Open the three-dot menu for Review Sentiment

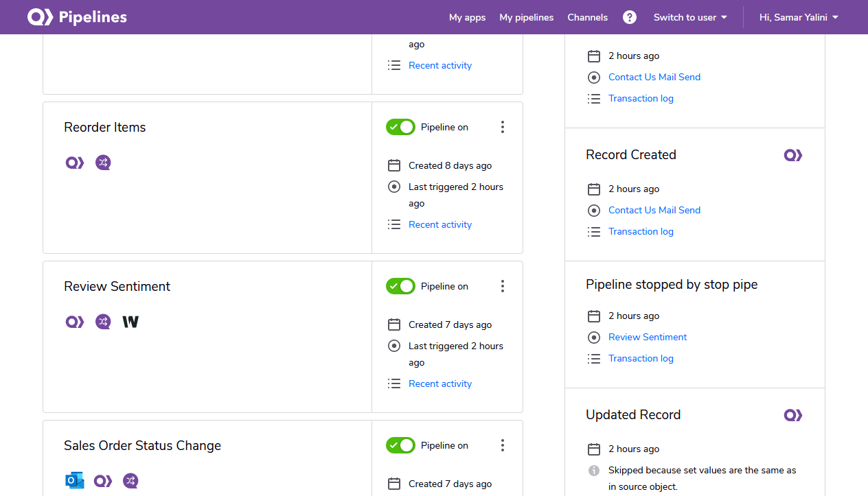coord(503,286)
